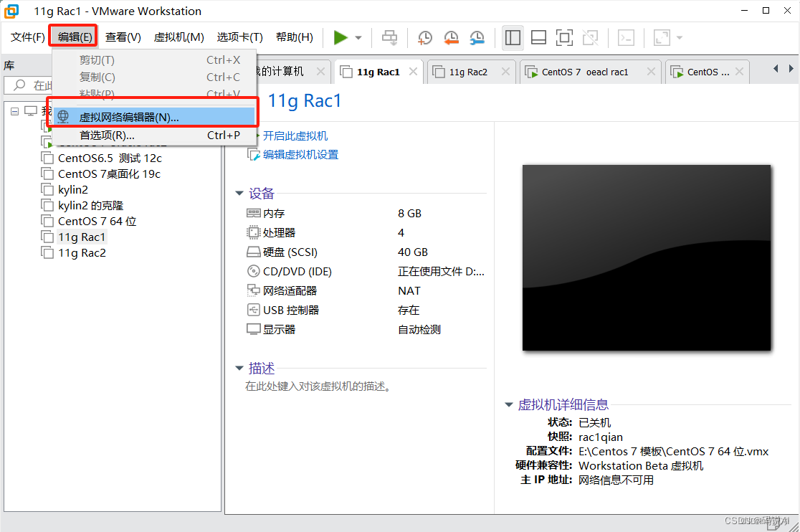This screenshot has height=532, width=800.
Task: Select CentOS6.5 测试 12c in library
Action: tap(110, 158)
